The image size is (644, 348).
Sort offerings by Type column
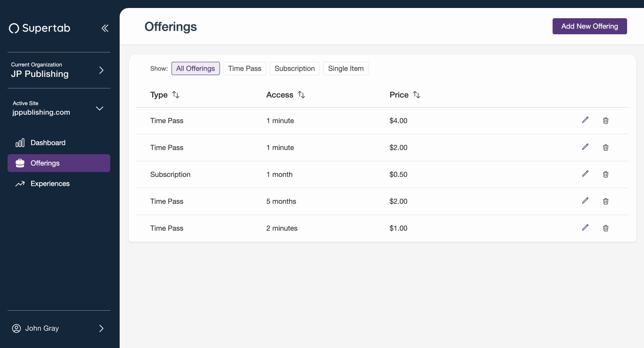coord(176,95)
